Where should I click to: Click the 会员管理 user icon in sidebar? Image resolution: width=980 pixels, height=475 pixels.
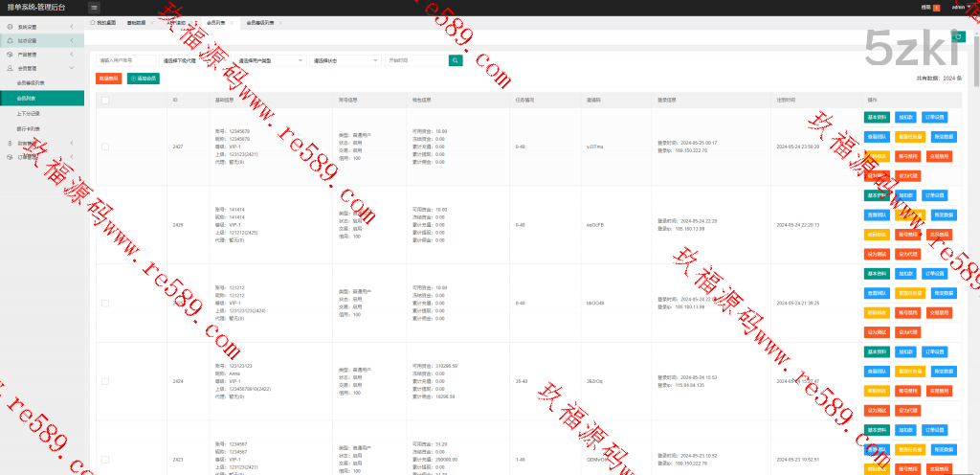coord(11,69)
